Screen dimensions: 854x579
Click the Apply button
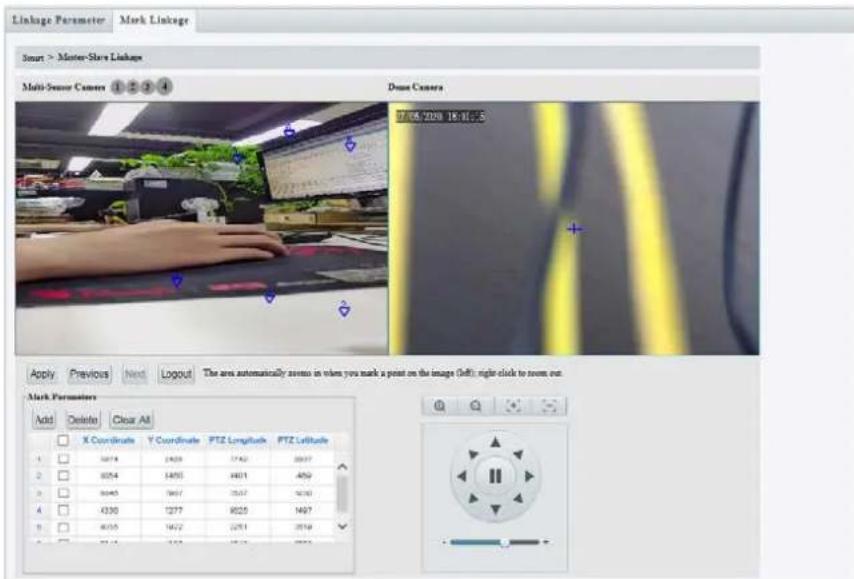coord(42,374)
